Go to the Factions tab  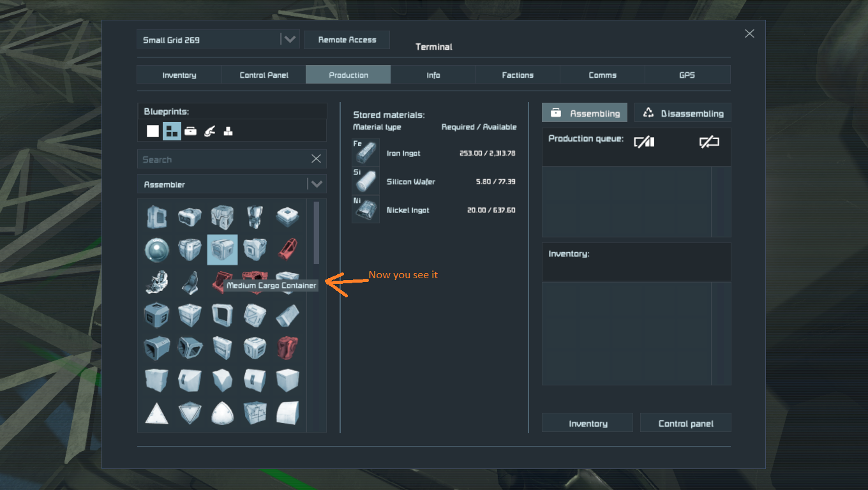coord(518,75)
